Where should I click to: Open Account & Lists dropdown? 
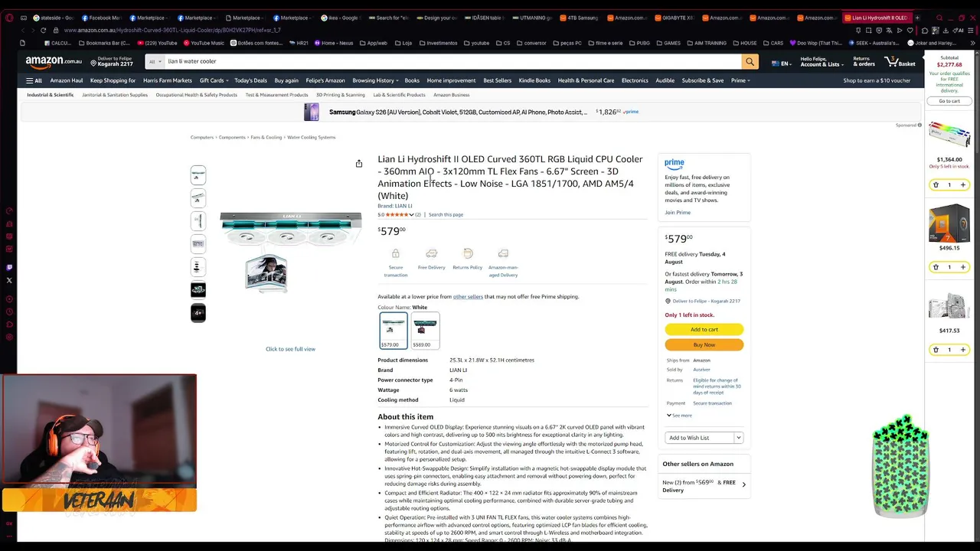click(x=822, y=61)
